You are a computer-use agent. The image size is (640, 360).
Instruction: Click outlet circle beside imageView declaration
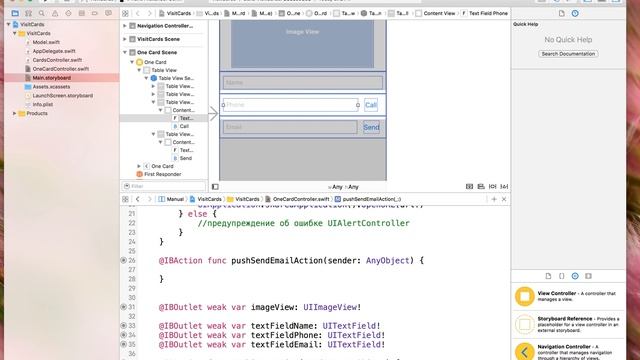pyautogui.click(x=123, y=307)
